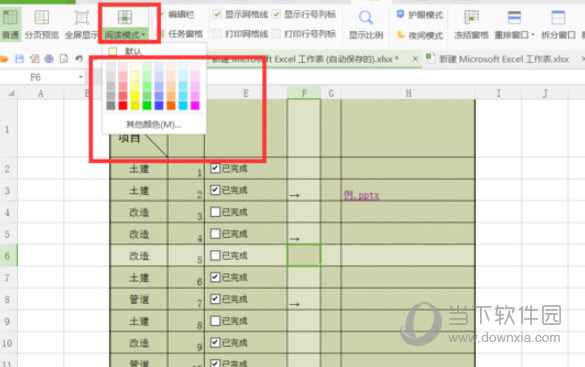Viewport: 585px width, 367px height.
Task: Print with the printer icon
Action: [49, 59]
